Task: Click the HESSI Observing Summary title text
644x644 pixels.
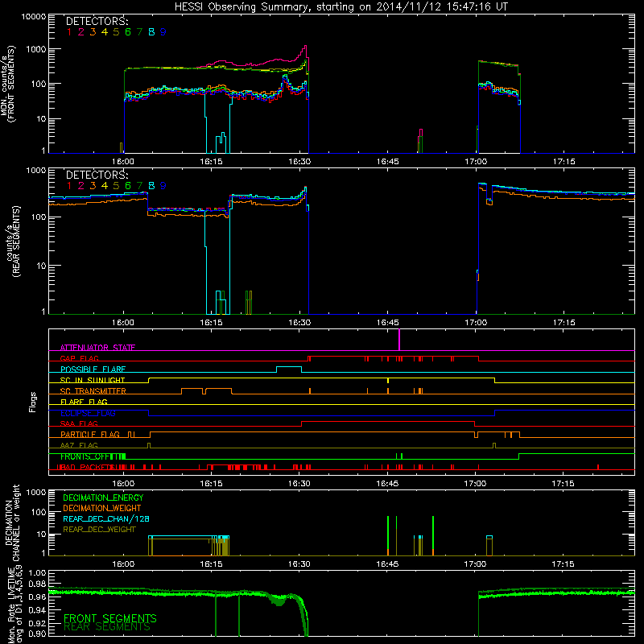Action: [x=341, y=7]
